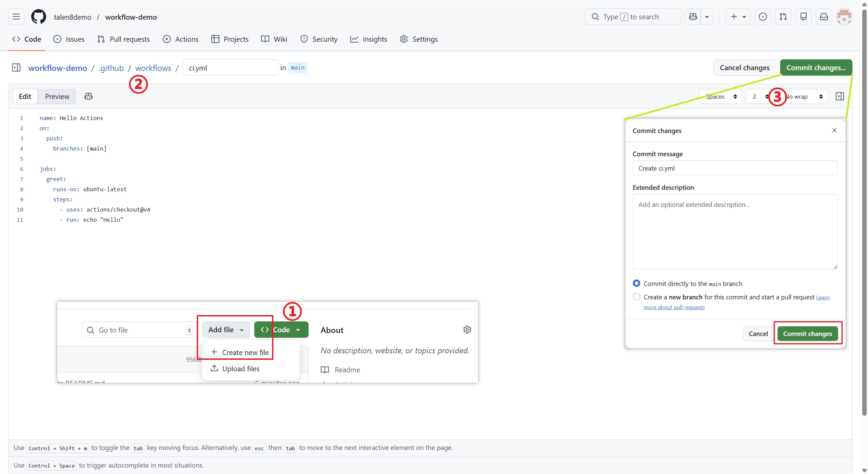
Task: Toggle the right side panel icon
Action: pos(840,96)
